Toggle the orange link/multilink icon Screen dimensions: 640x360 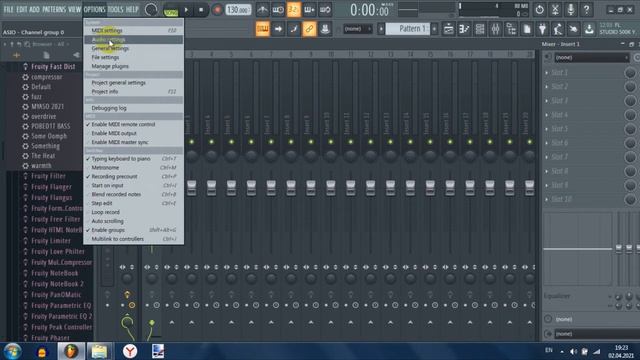pyautogui.click(x=309, y=29)
